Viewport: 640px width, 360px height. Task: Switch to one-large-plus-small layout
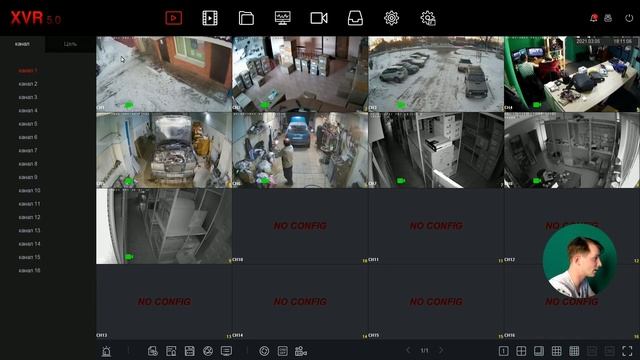click(x=539, y=351)
